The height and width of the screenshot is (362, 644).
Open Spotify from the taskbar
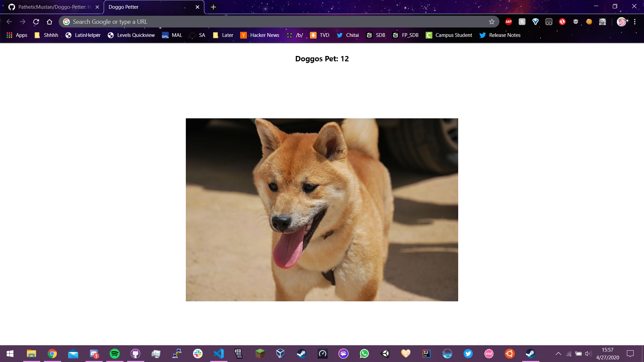click(x=115, y=354)
